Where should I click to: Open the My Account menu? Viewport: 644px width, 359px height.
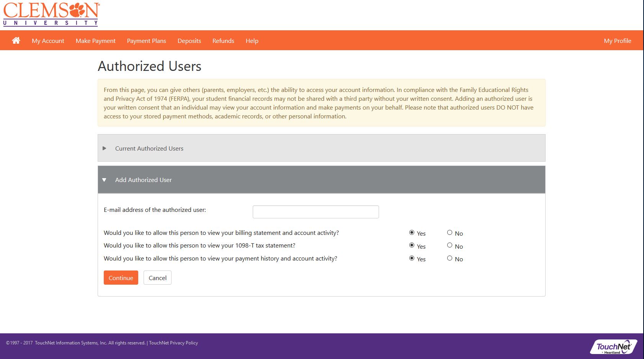48,41
